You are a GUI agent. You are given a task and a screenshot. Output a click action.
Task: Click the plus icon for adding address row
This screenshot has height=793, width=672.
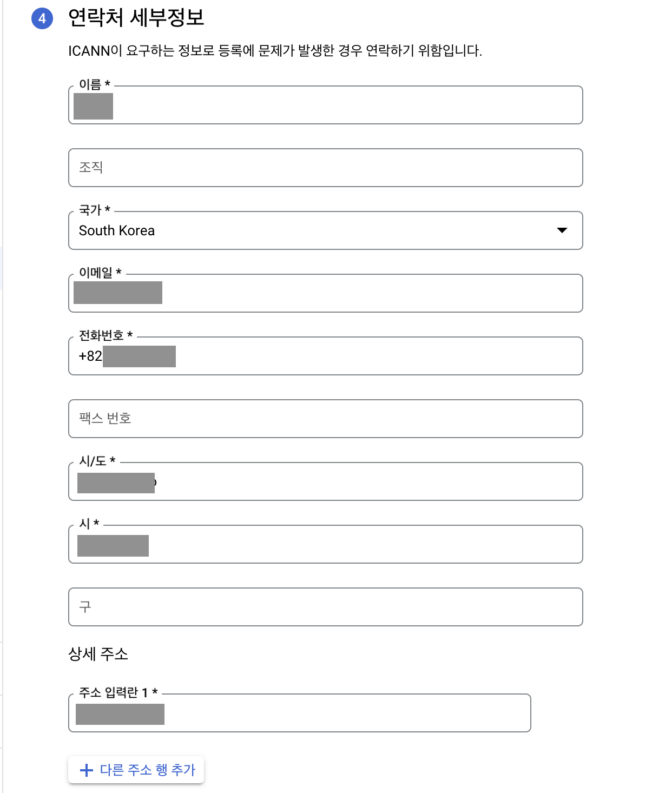pyautogui.click(x=87, y=770)
